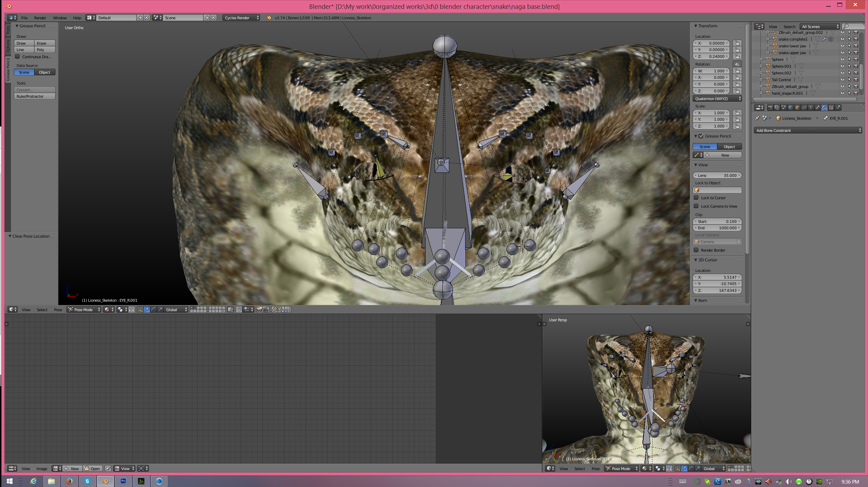Open the Cycles Render engine dropdown
Image resolution: width=868 pixels, height=487 pixels.
(x=241, y=18)
